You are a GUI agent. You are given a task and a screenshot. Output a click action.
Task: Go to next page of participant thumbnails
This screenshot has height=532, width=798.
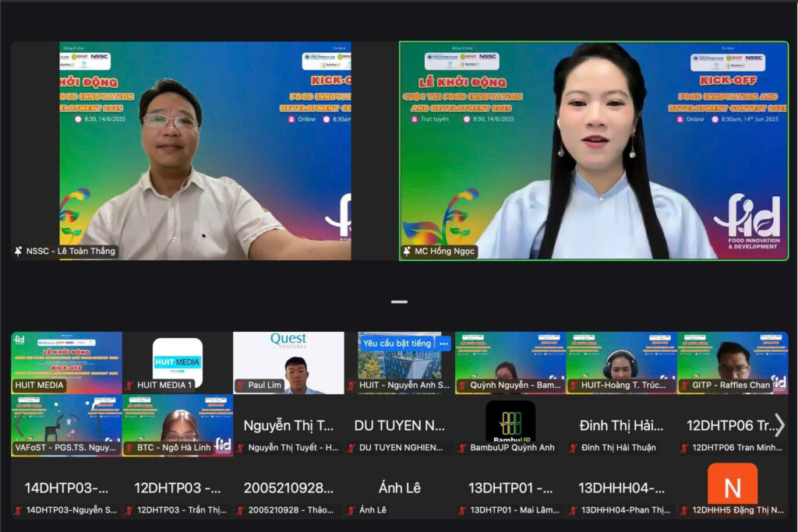779,425
